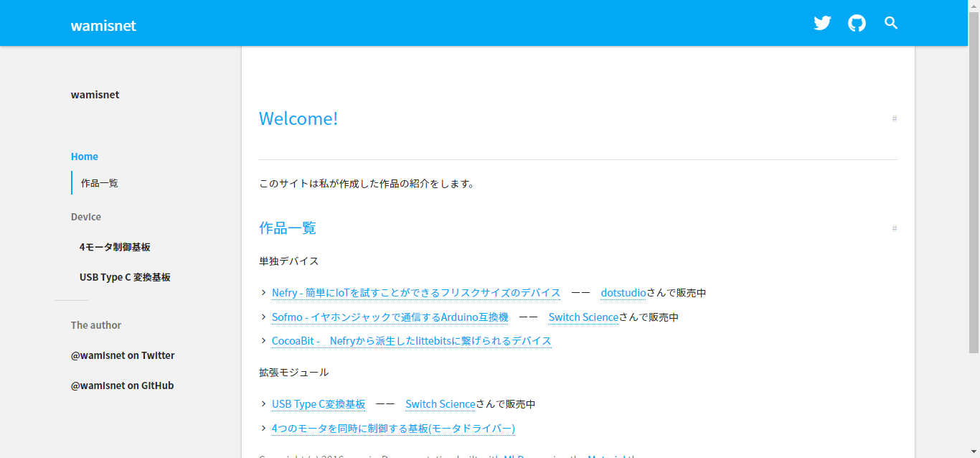This screenshot has height=458, width=980.
Task: Click the このサイトは私が作成した intro sentence
Action: tap(367, 183)
